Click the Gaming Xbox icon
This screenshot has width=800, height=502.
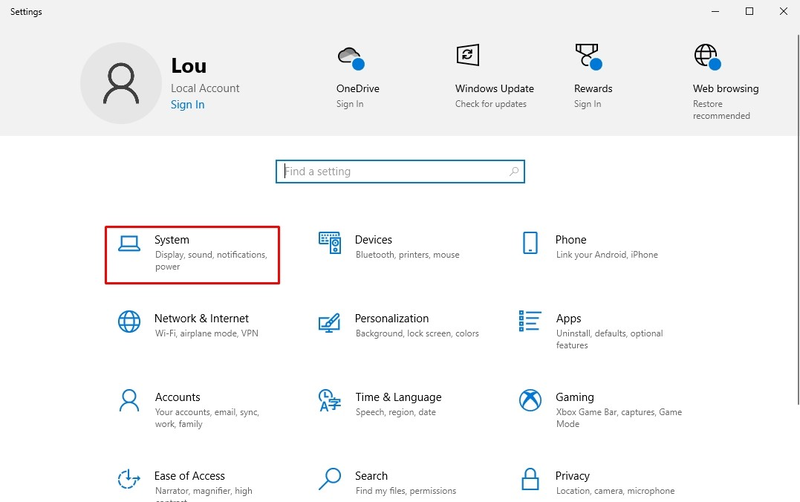click(530, 400)
